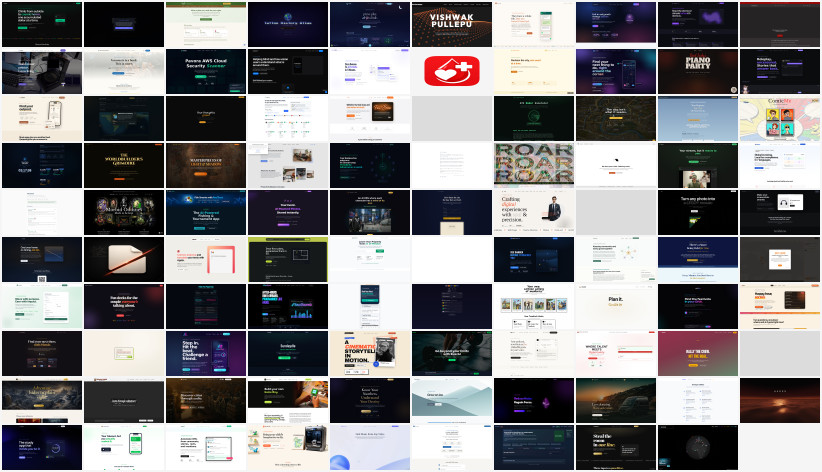Select the dark green thumbnail with webcam video
The width and height of the screenshot is (822, 472).
(x=698, y=166)
